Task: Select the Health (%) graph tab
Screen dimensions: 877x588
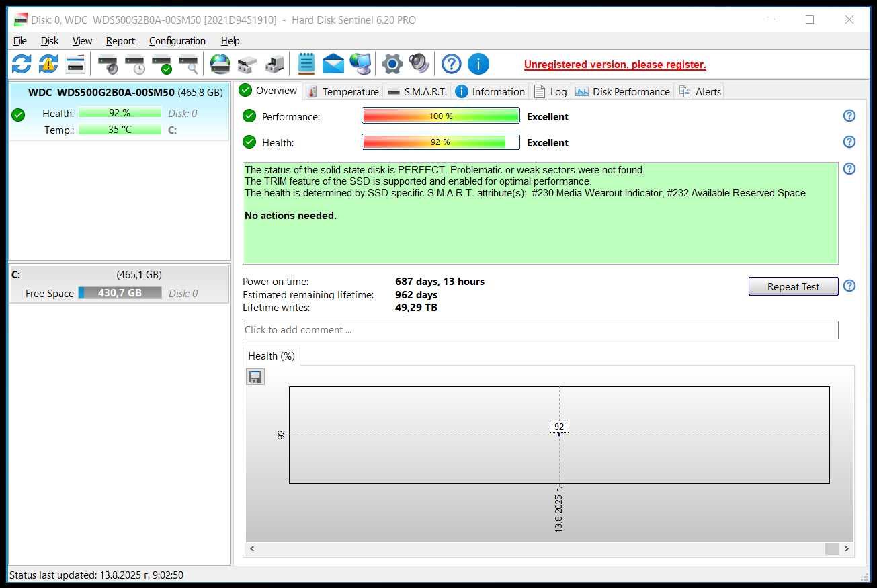Action: [272, 356]
